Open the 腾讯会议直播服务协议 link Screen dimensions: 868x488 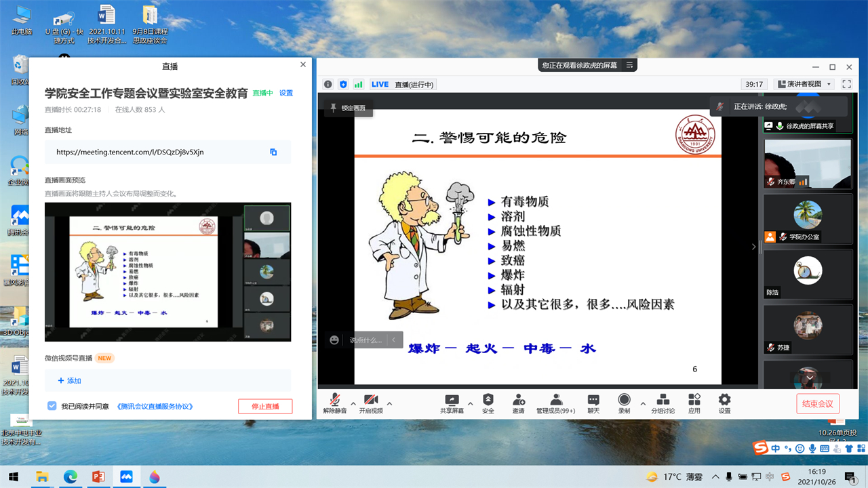coord(155,407)
